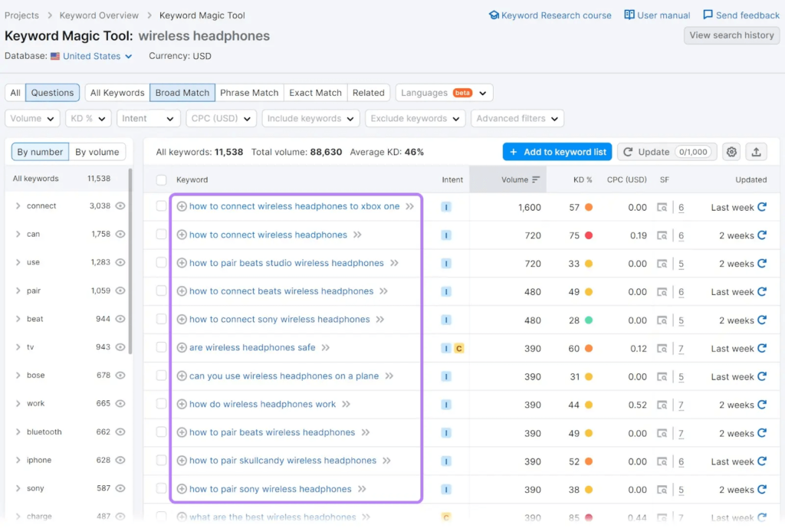Click double-arrow next to 'how to connect wireless headphones'
Screen dimensions: 785x532
click(x=357, y=235)
